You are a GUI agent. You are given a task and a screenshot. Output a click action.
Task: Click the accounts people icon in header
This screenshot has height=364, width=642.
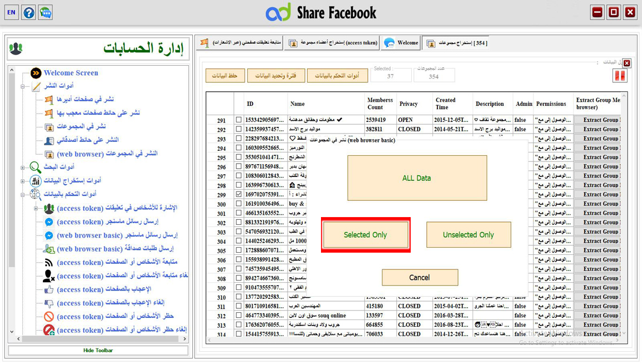[x=16, y=48]
